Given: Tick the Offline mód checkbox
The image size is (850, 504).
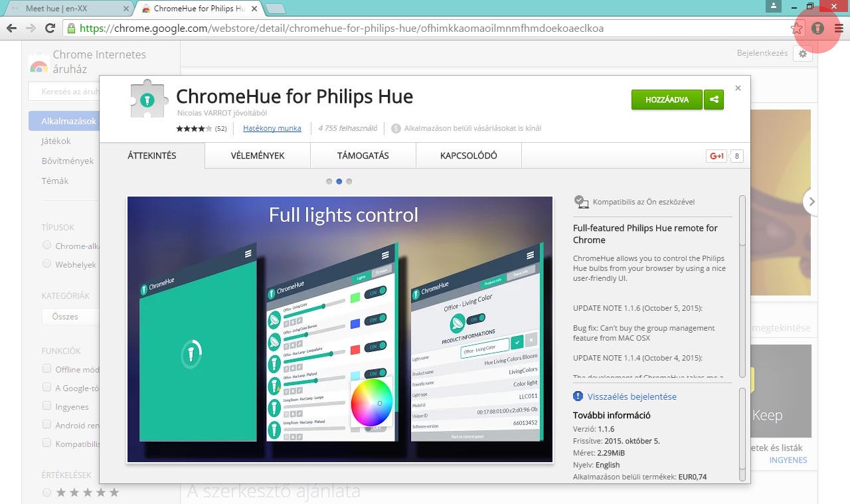Looking at the screenshot, I should click(x=46, y=369).
